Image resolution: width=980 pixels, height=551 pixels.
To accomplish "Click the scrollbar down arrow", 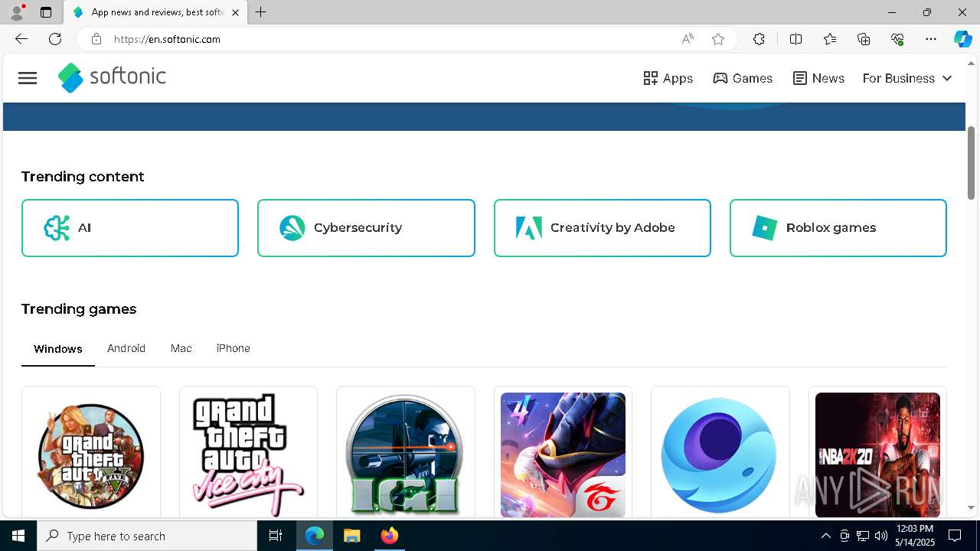I will (971, 507).
